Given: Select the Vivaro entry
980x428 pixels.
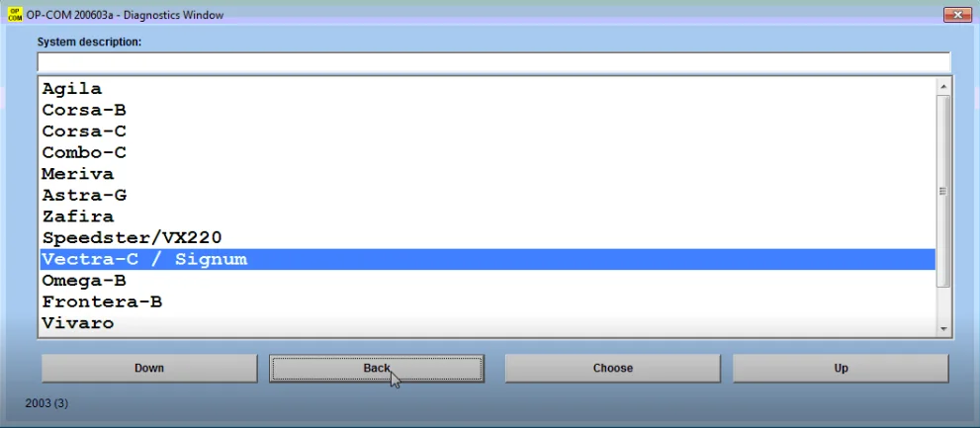Looking at the screenshot, I should [x=488, y=323].
